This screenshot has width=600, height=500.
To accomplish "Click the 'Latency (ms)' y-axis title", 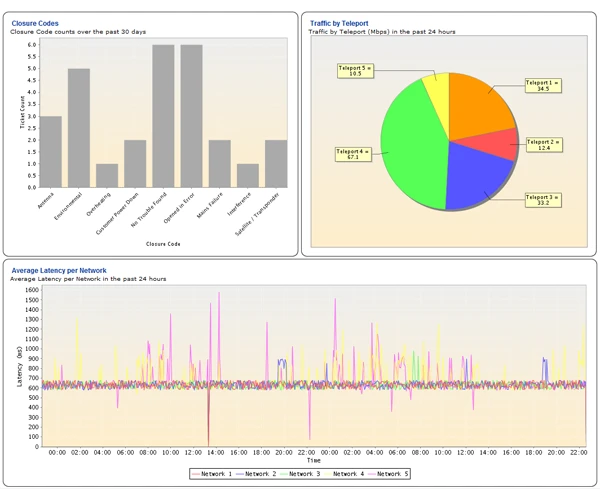I will (x=19, y=367).
